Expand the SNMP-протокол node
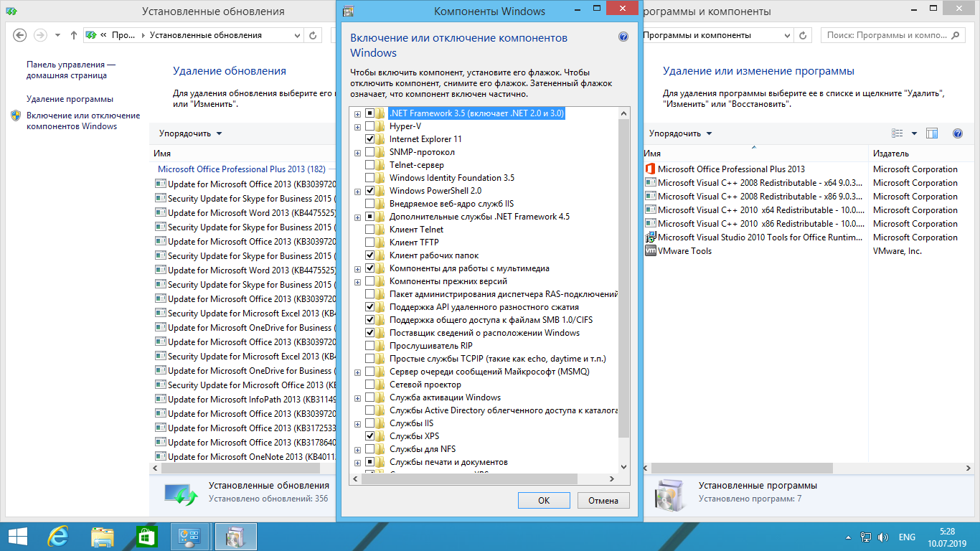Screen dimensions: 980x551 coord(357,152)
